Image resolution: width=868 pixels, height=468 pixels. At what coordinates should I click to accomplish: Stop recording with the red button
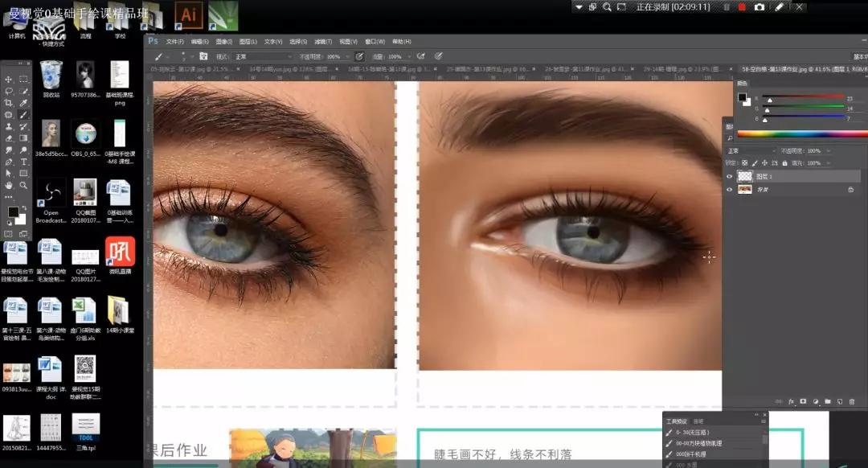coord(743,7)
